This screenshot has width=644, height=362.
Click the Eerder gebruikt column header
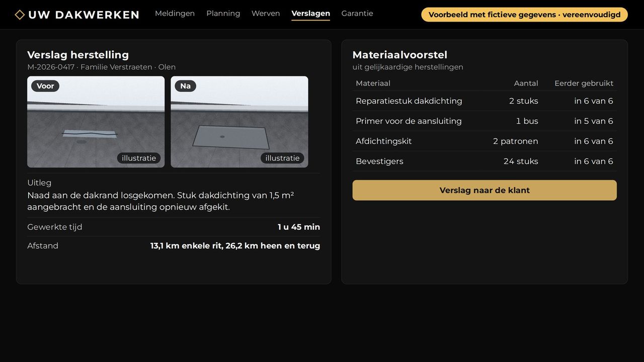[x=584, y=83]
